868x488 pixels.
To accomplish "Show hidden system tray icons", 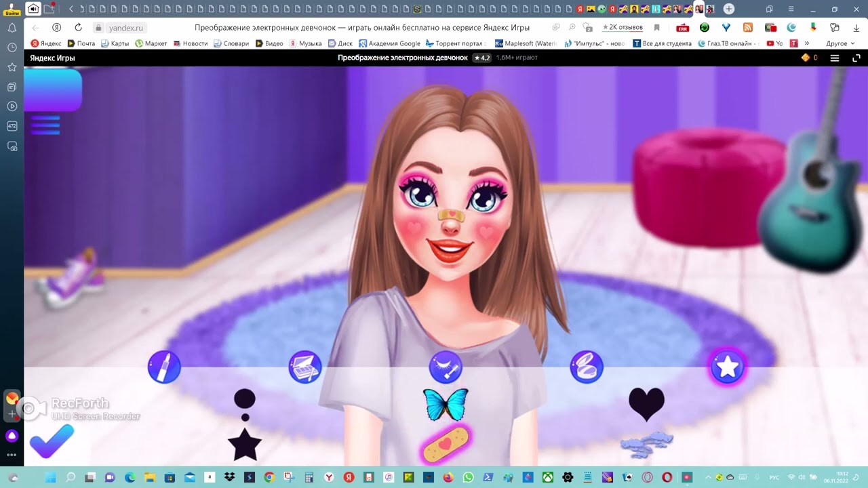I will point(709,477).
